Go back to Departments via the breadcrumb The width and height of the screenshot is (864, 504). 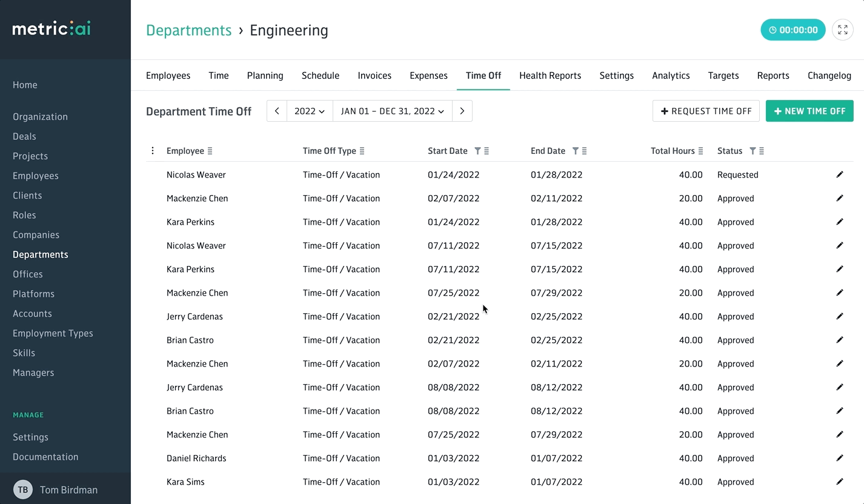(x=188, y=30)
